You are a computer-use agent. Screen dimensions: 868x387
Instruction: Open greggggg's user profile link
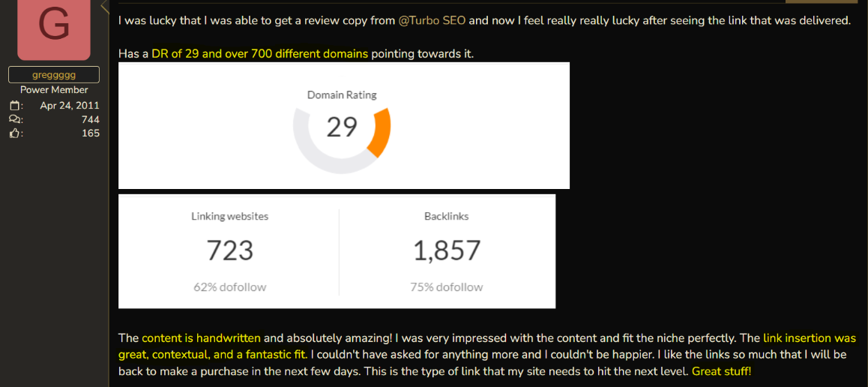pos(54,75)
